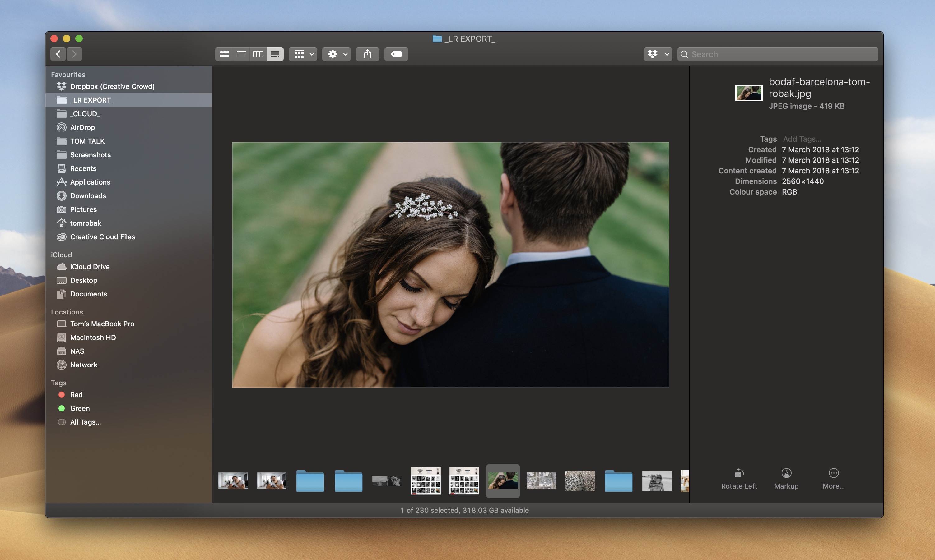Click the Edit Tags toolbar icon
Image resolution: width=935 pixels, height=560 pixels.
[x=396, y=54]
